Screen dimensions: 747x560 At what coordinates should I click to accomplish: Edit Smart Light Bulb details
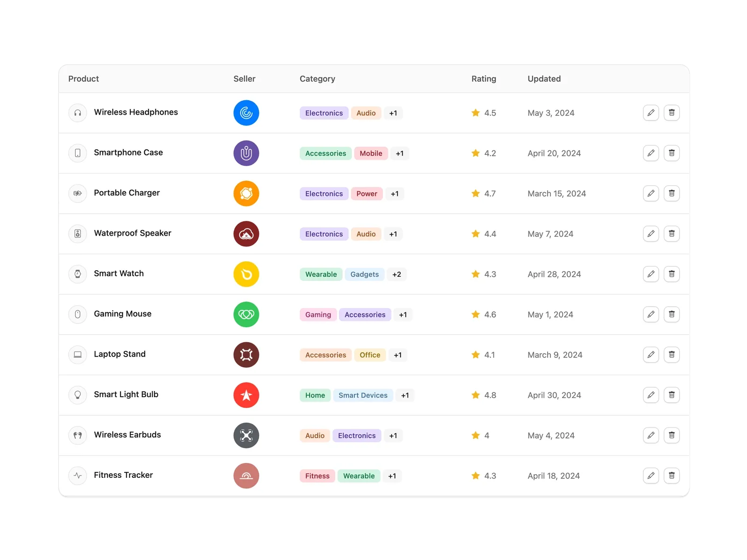pos(651,395)
